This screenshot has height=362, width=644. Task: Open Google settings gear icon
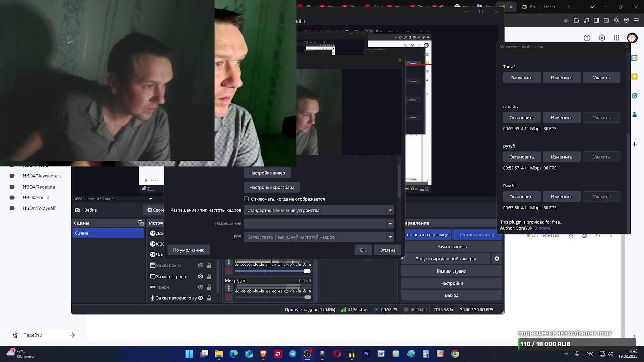(602, 38)
